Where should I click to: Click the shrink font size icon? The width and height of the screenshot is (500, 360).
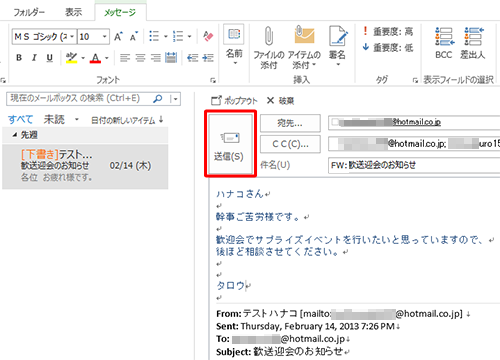click(134, 37)
